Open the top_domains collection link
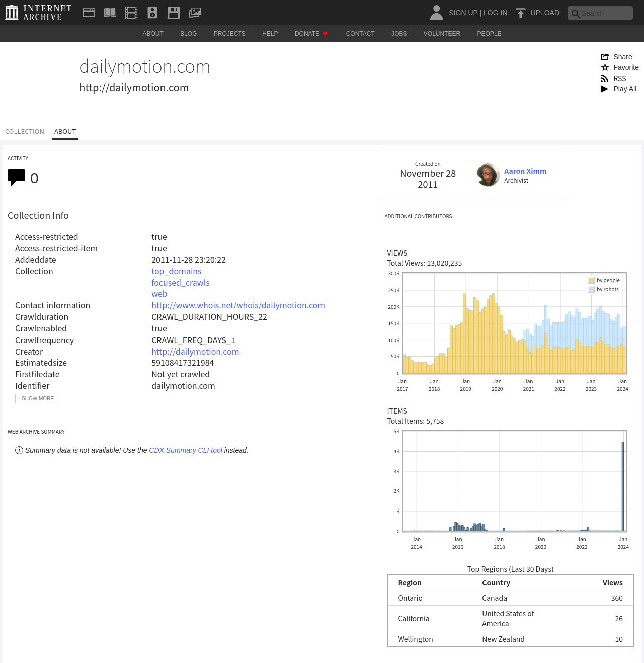Screen dimensions: 644x663 [177, 271]
